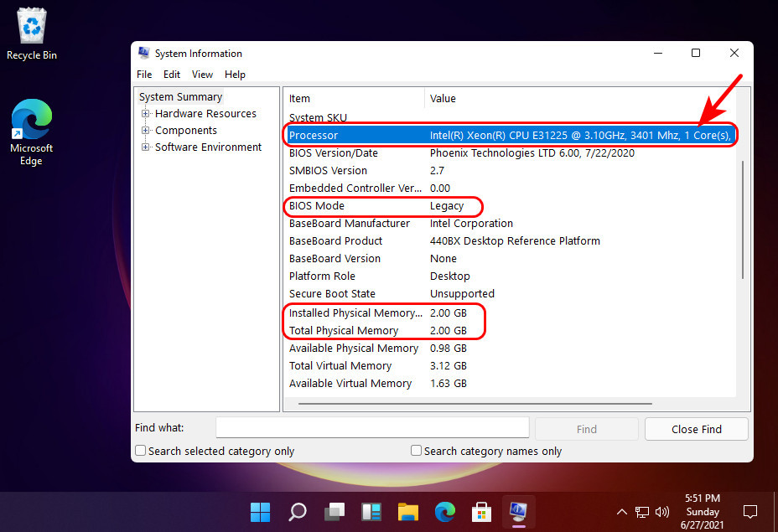Open the View menu
778x532 pixels.
point(202,74)
